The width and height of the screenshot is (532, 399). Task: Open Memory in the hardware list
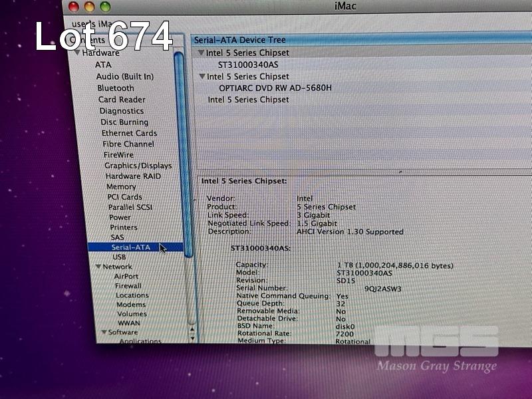click(x=121, y=187)
